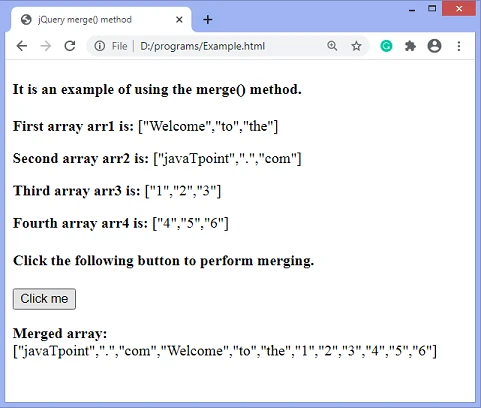Click the array value ["Welcome","to","the"]

[208, 126]
